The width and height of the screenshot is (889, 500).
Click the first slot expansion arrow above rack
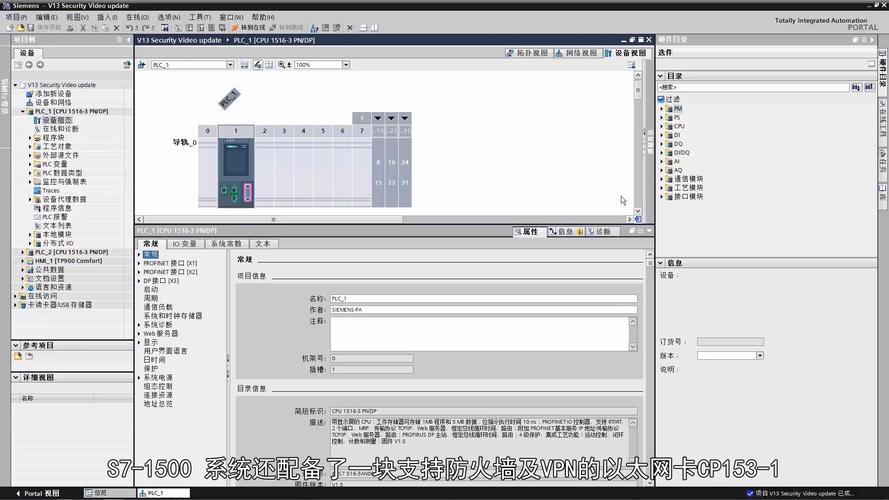pyautogui.click(x=378, y=118)
